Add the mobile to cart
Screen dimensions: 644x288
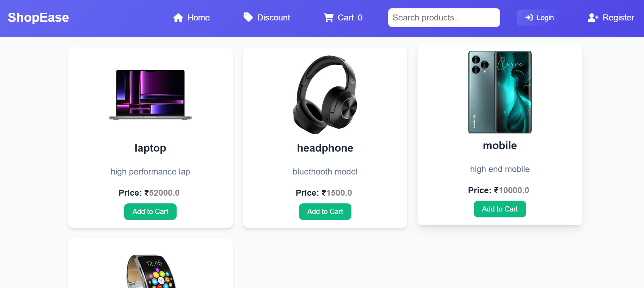pyautogui.click(x=500, y=209)
